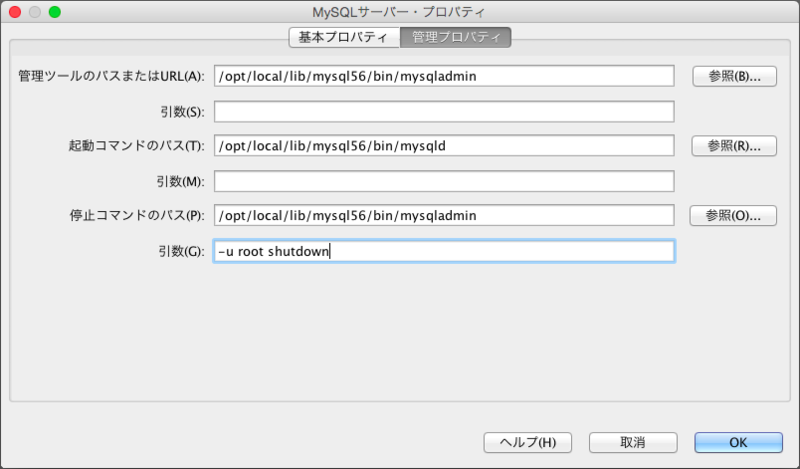Switch to the 基本プロパティ tab
Image resolution: width=800 pixels, height=469 pixels.
[344, 38]
